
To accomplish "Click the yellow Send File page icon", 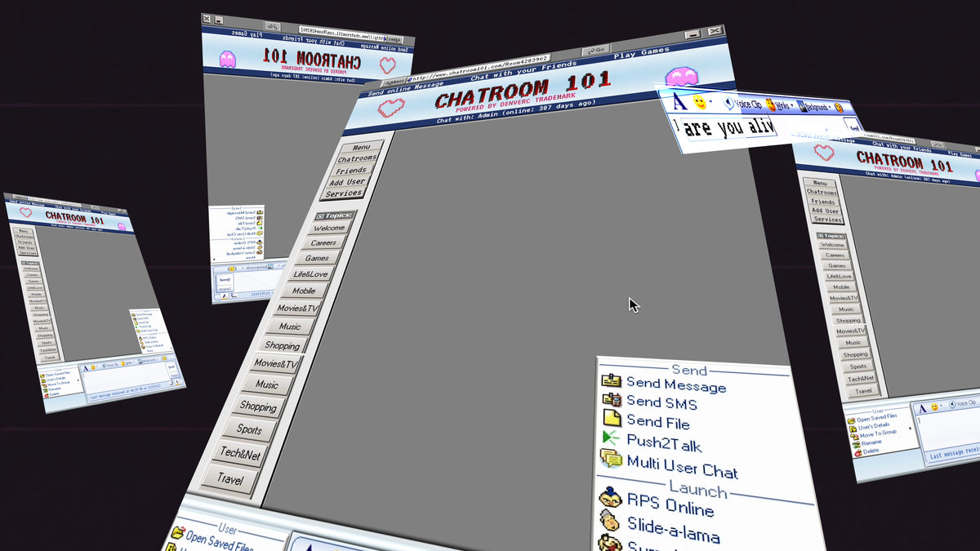I will (612, 419).
